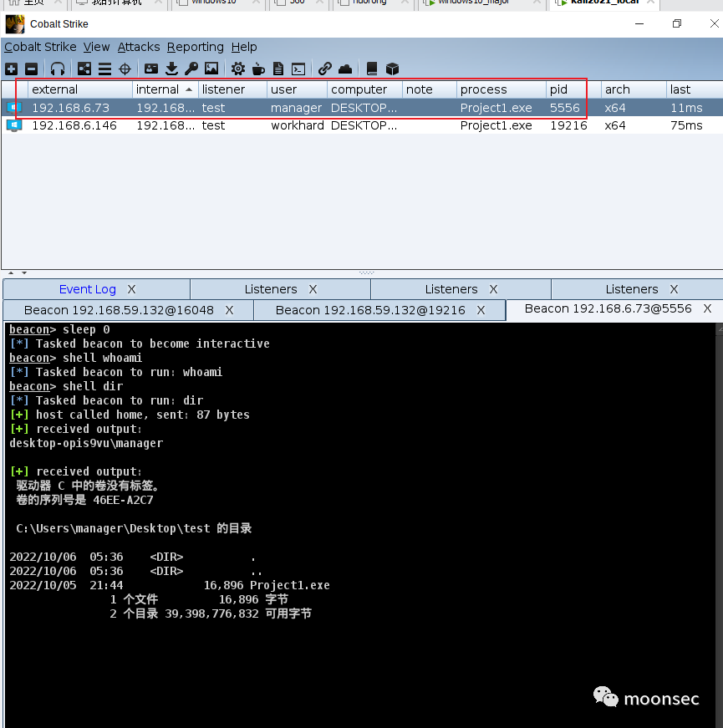Sort sessions by last column header
The image size is (723, 728).
(x=695, y=89)
